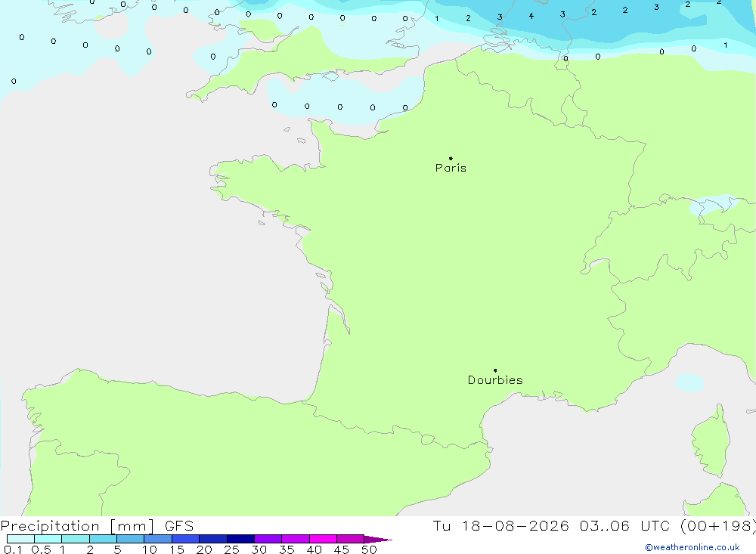Click the precipitation value 4 over North Sea

531,16
